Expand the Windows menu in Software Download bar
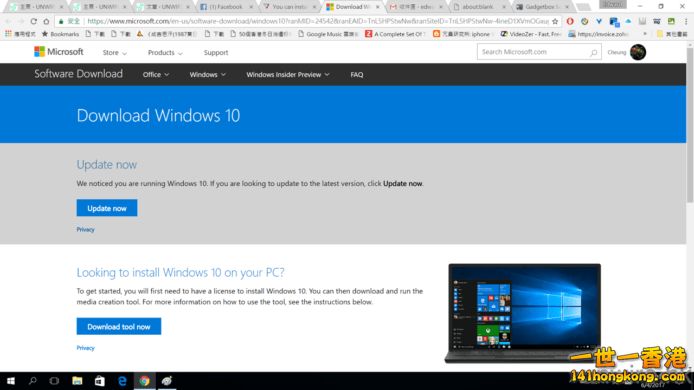 (208, 74)
